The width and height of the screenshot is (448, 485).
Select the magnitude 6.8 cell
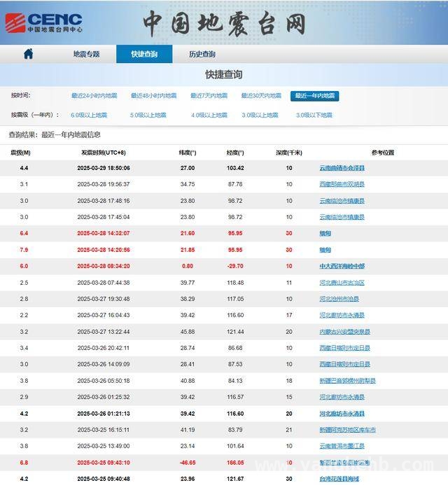tap(24, 463)
